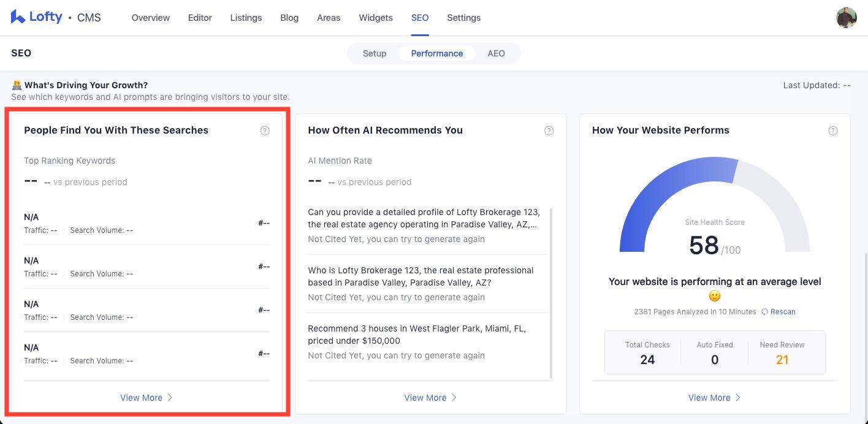Image resolution: width=868 pixels, height=424 pixels.
Task: Expand View More under search keywords
Action: 146,398
